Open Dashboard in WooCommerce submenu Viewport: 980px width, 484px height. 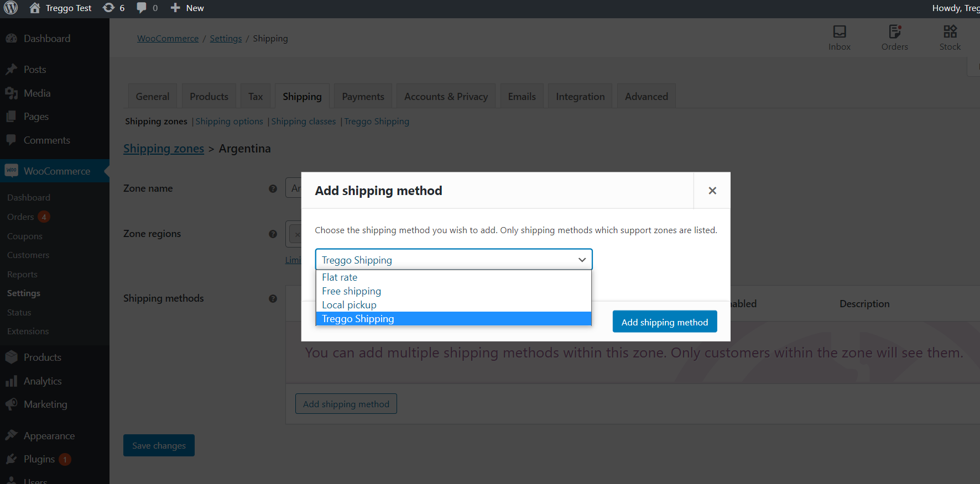[x=29, y=197]
